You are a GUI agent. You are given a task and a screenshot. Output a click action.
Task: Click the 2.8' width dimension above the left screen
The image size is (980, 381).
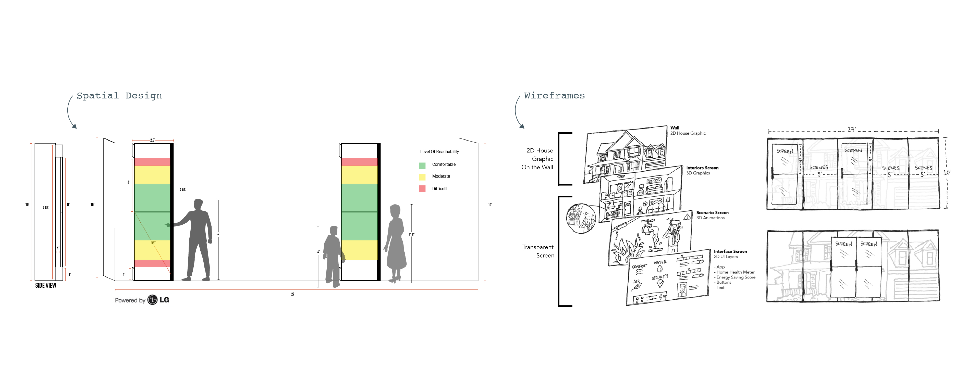pos(152,140)
